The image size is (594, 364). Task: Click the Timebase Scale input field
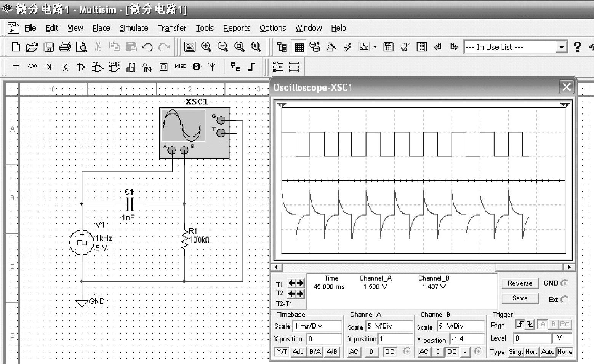[317, 326]
